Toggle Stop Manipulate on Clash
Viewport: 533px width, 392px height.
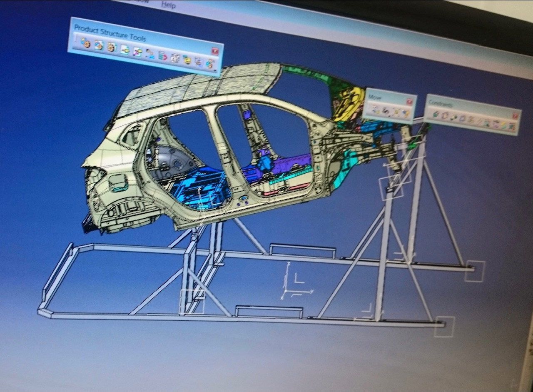tap(406, 114)
